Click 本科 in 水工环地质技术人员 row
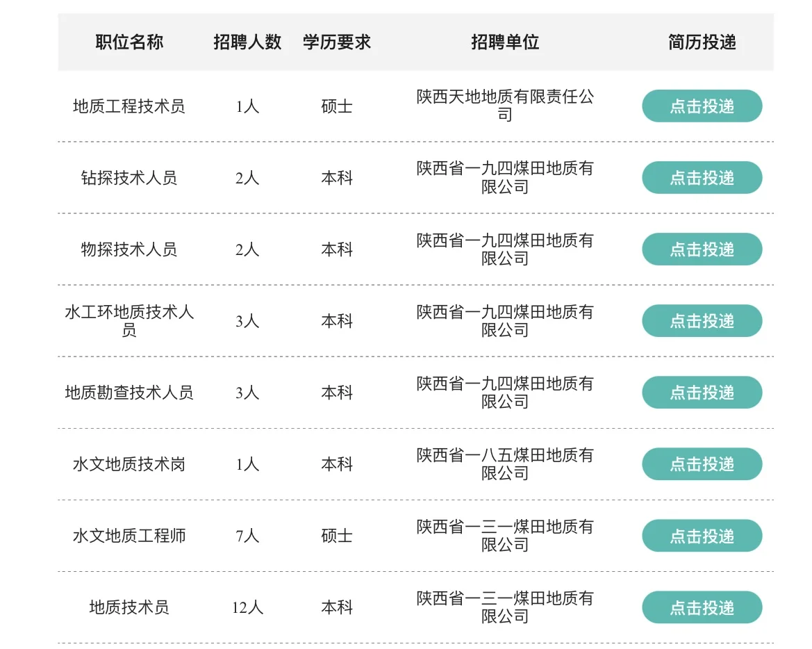 click(337, 321)
